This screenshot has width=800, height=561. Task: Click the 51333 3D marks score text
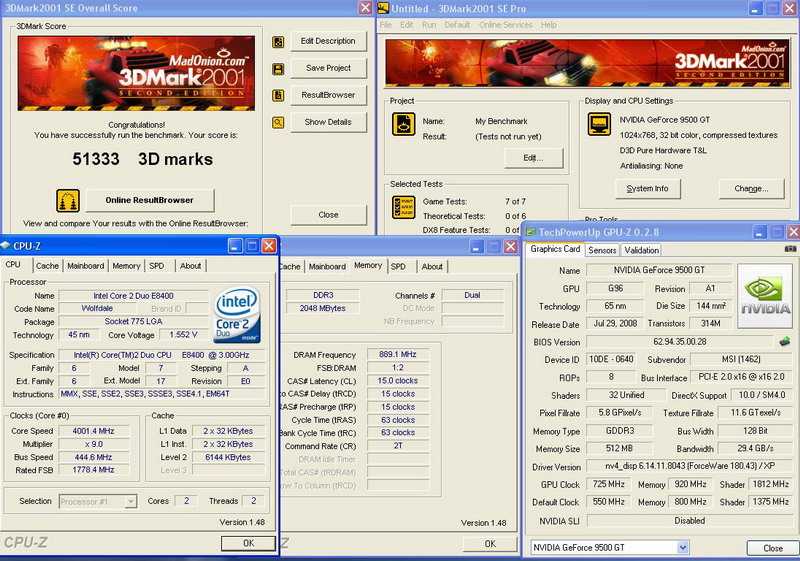pos(142,159)
